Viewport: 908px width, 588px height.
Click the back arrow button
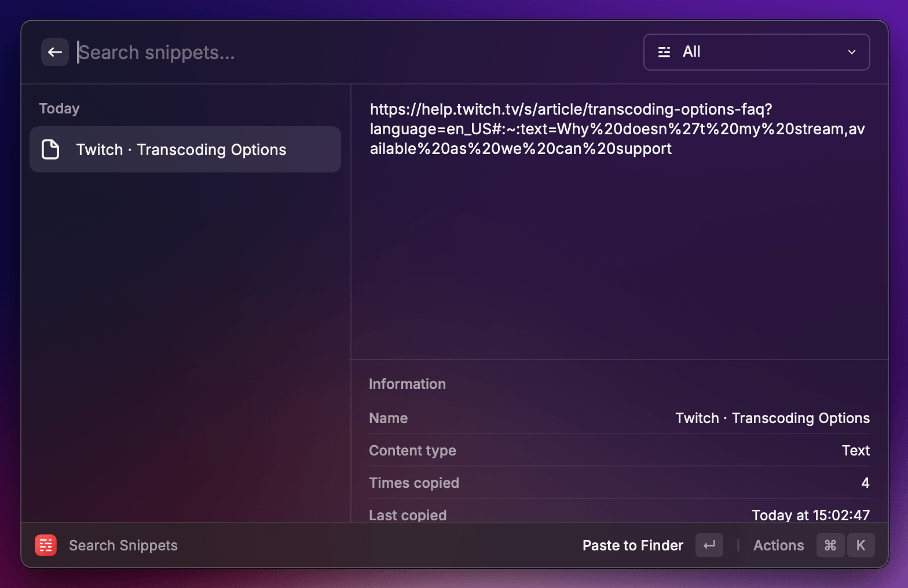click(x=55, y=53)
